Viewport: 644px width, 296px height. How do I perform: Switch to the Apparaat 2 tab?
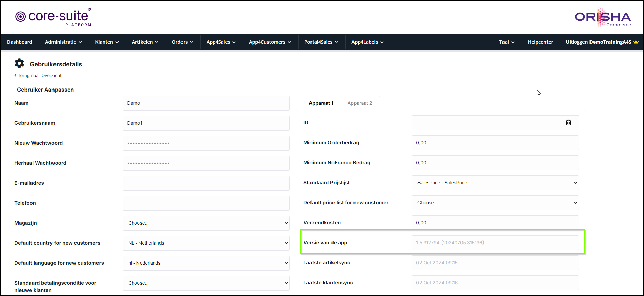tap(360, 103)
